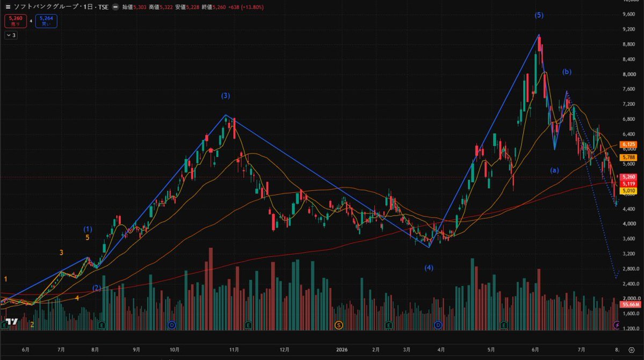Click the market status icon beside TSE
644x360 pixels.
pyautogui.click(x=115, y=7)
